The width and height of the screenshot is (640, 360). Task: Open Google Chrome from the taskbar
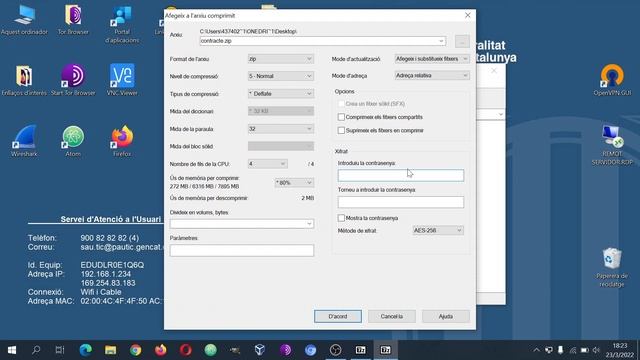pos(136,350)
